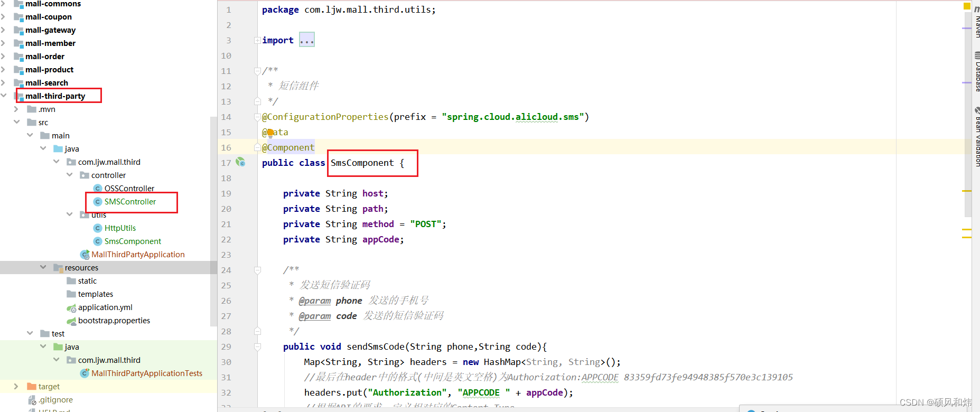Click the OSSController class icon
The width and height of the screenshot is (980, 412).
click(97, 189)
